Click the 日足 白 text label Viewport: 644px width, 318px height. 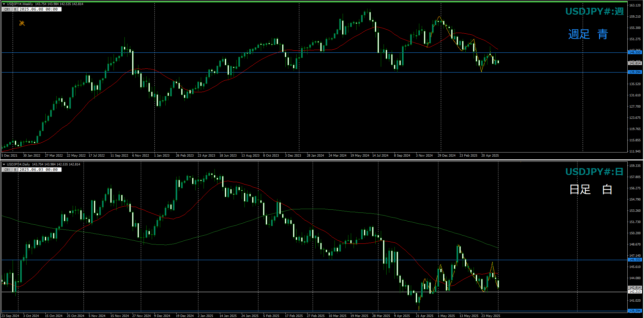click(x=591, y=189)
